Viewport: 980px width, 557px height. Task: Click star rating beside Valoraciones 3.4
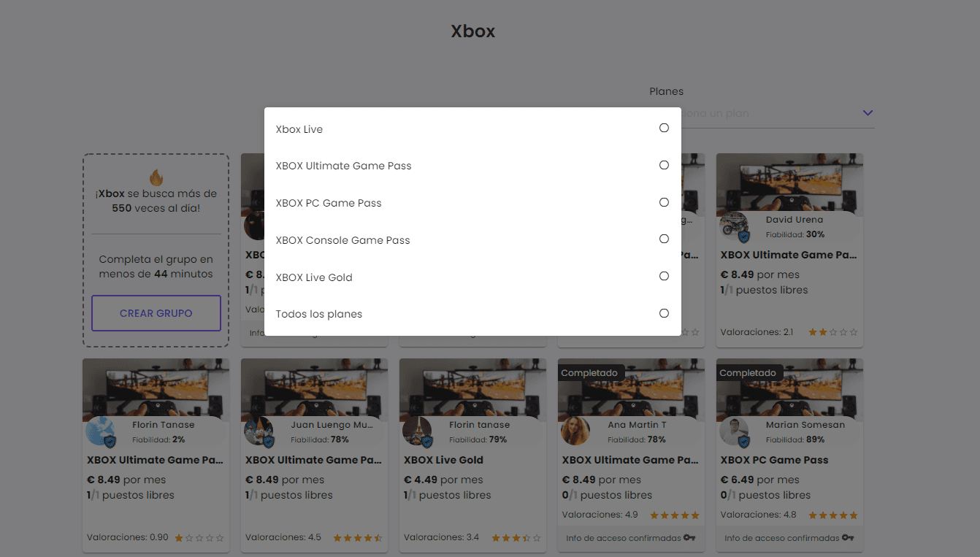point(516,537)
